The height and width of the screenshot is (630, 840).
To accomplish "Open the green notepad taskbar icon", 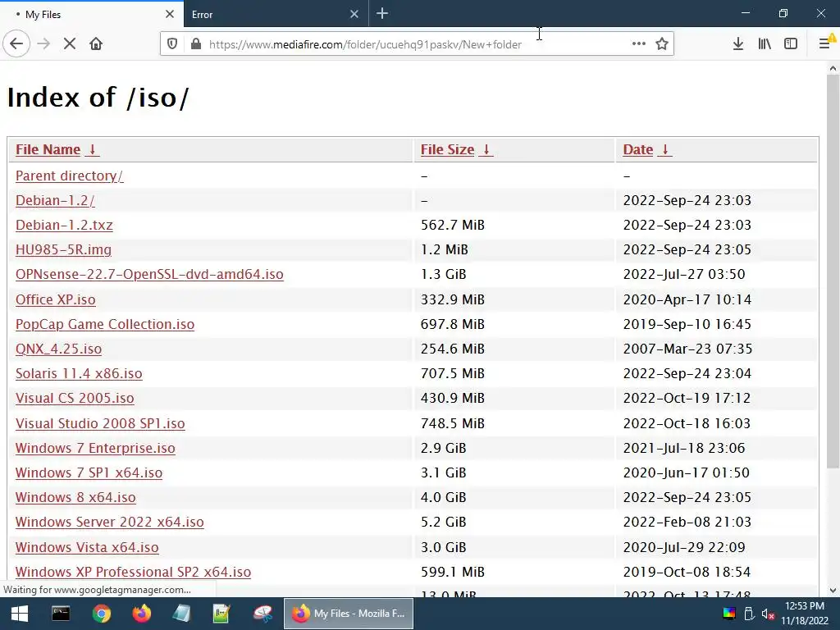I will [221, 614].
